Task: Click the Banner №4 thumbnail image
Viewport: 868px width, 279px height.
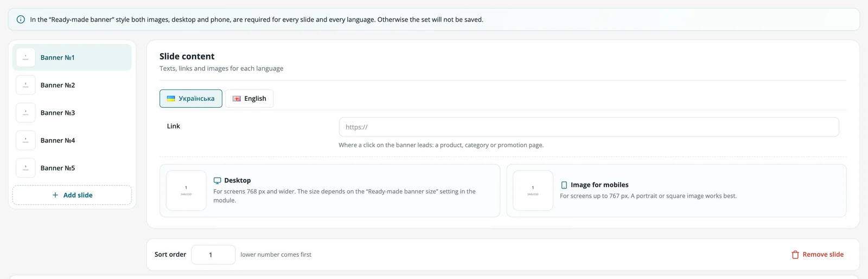Action: 25,140
